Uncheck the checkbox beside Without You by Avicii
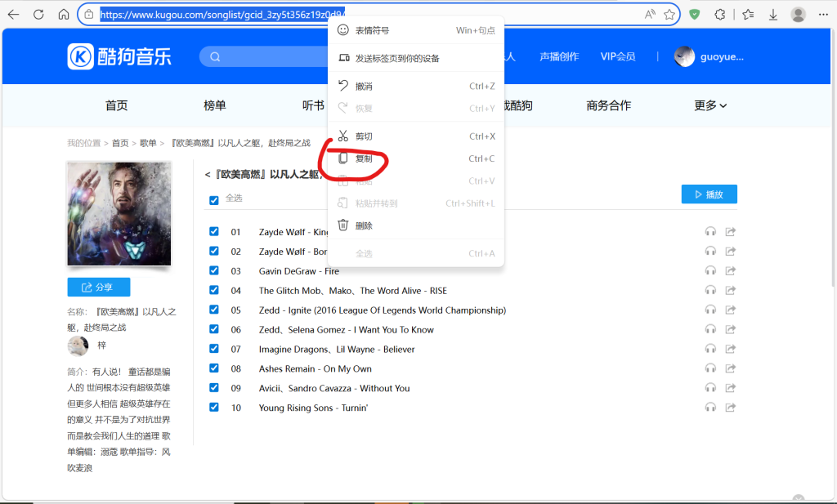Screen dimensions: 837x504 click(214, 388)
